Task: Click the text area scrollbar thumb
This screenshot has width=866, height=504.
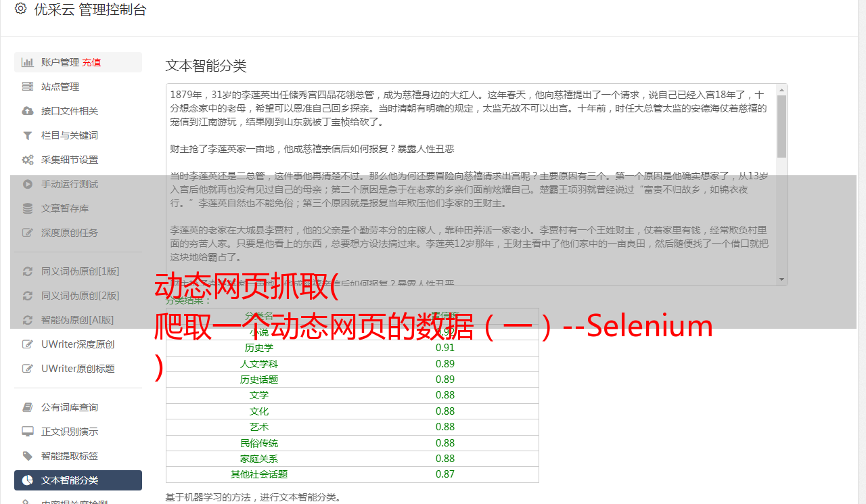Action: 781,127
